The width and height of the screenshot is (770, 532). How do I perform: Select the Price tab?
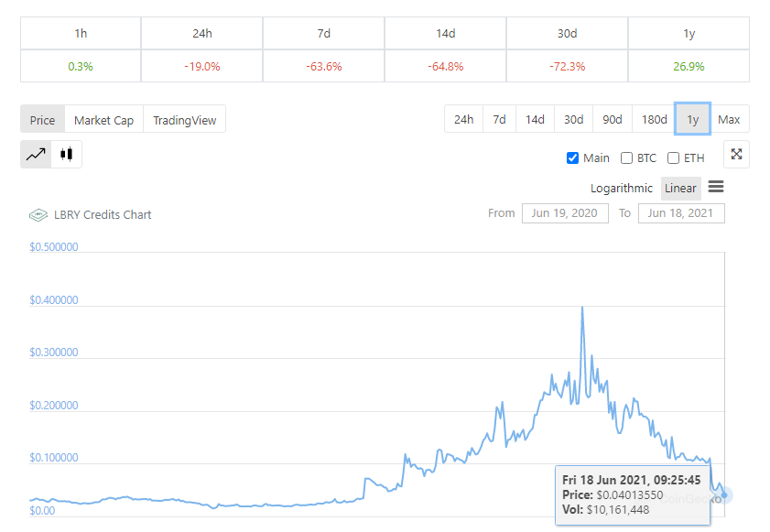(x=43, y=120)
